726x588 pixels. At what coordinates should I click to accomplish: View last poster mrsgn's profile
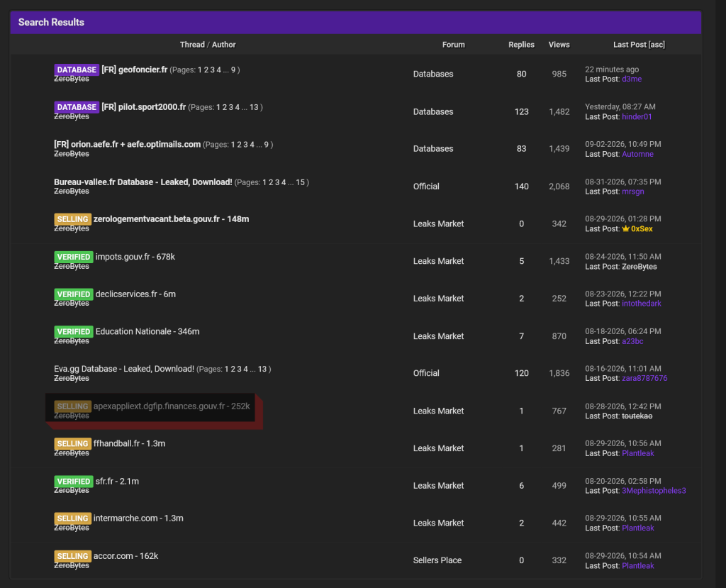pyautogui.click(x=633, y=192)
